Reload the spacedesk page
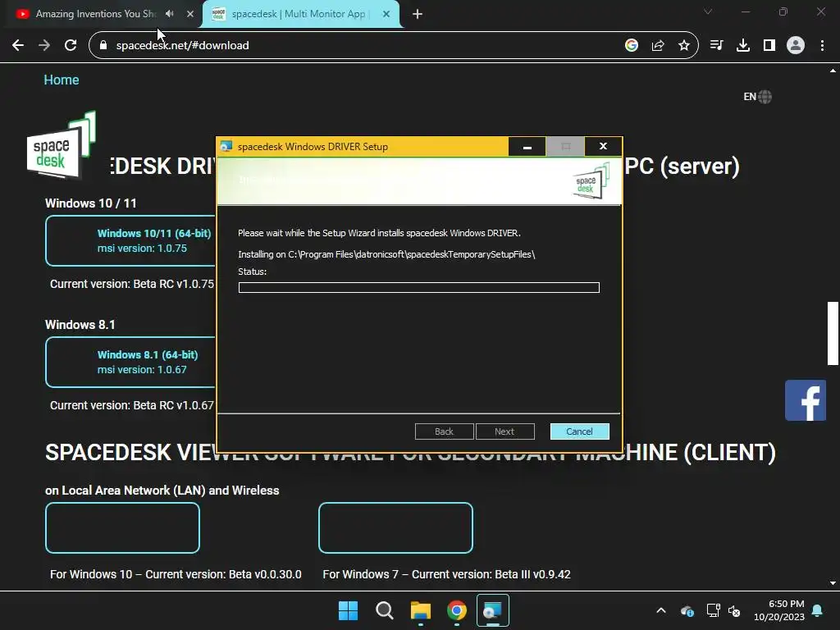This screenshot has height=630, width=840. (x=71, y=46)
